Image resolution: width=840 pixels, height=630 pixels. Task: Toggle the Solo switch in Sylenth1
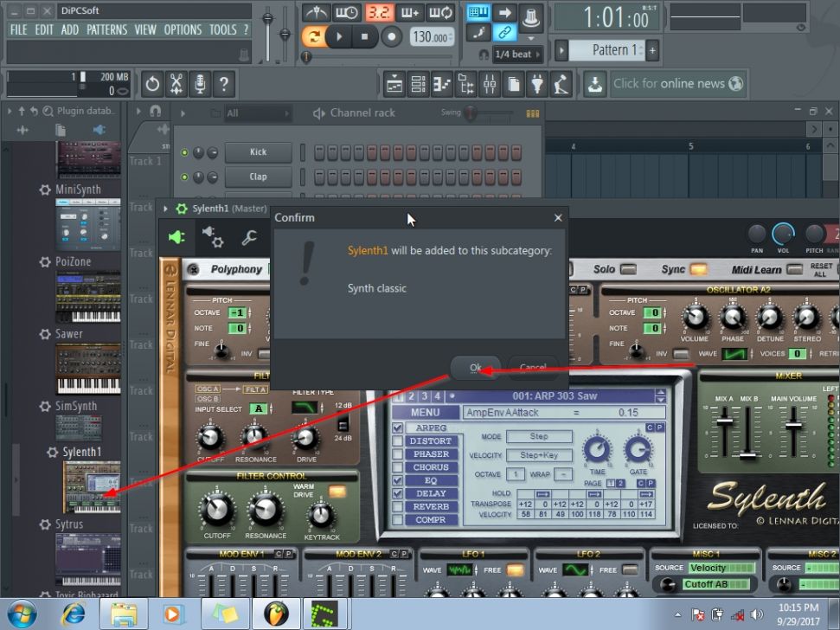627,269
